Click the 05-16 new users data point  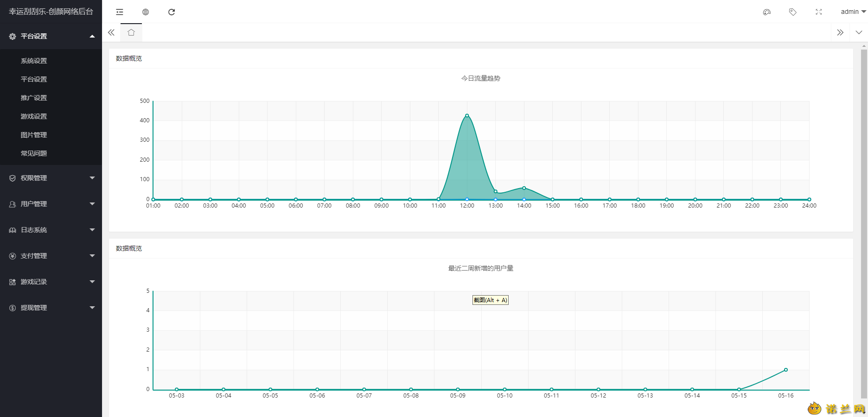pos(786,370)
